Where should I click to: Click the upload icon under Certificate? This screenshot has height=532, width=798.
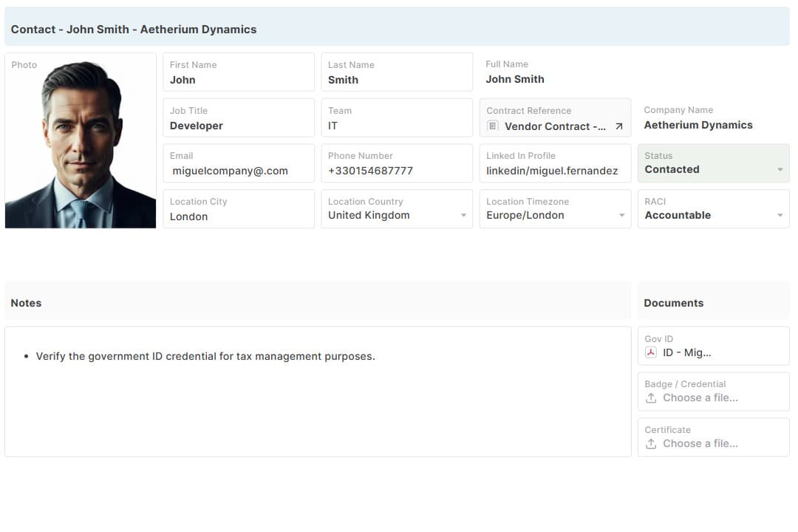pos(651,444)
